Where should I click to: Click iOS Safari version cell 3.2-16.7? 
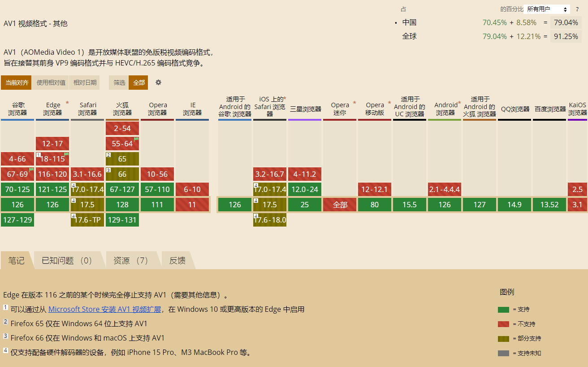tap(270, 174)
